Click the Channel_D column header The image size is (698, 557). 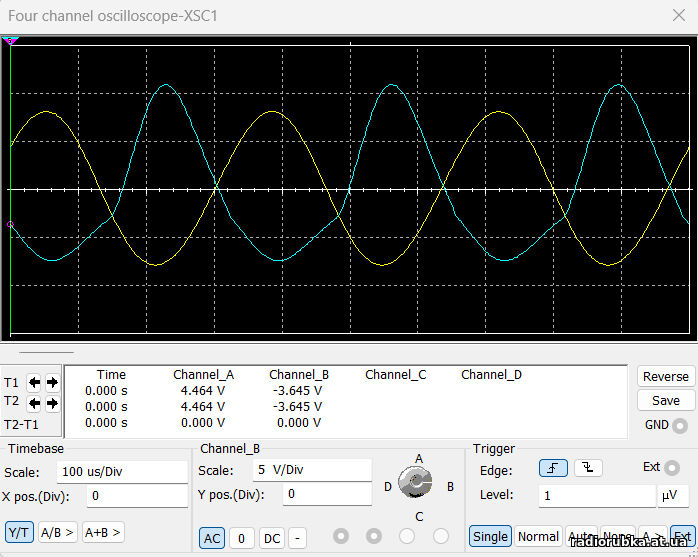point(491,375)
